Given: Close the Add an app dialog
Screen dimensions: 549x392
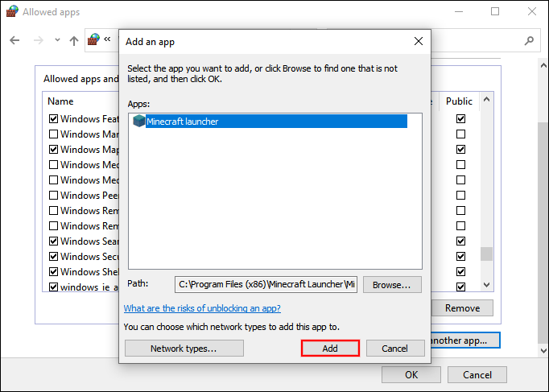Looking at the screenshot, I should (418, 41).
